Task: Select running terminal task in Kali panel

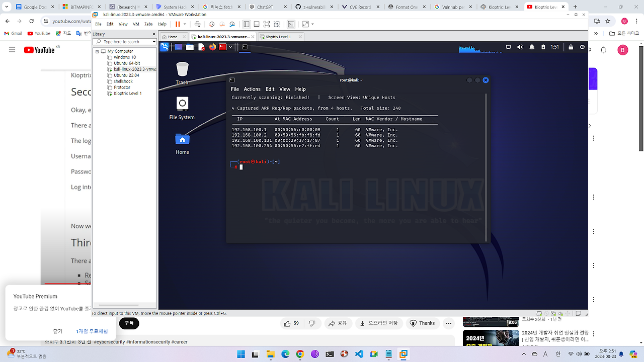Action: point(245,47)
